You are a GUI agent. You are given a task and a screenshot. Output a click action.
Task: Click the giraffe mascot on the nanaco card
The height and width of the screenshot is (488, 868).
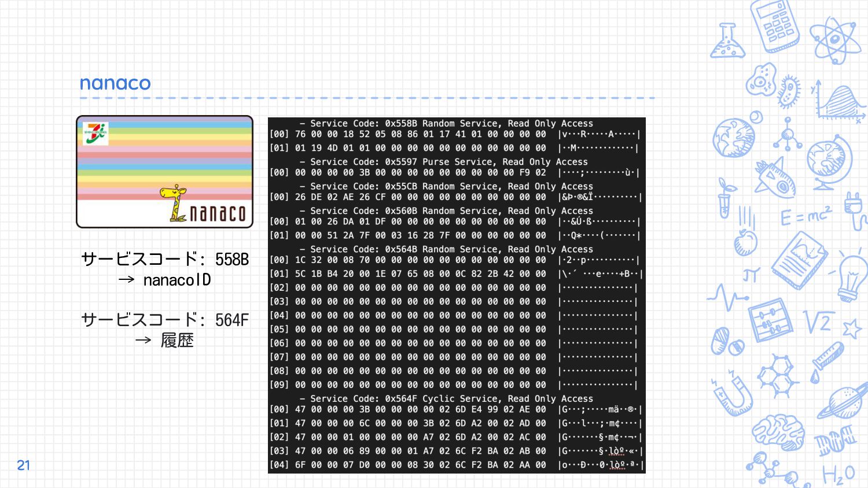click(174, 203)
